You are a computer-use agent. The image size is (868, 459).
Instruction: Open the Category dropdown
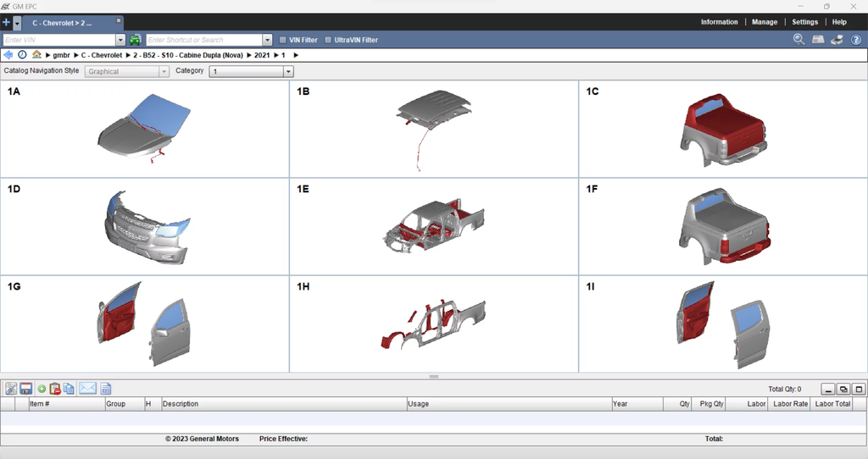[288, 72]
